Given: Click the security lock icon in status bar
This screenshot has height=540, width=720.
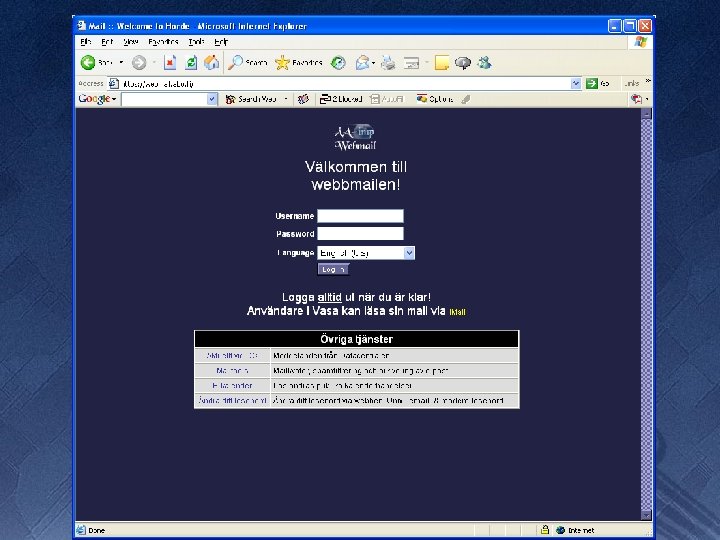Looking at the screenshot, I should click(545, 530).
